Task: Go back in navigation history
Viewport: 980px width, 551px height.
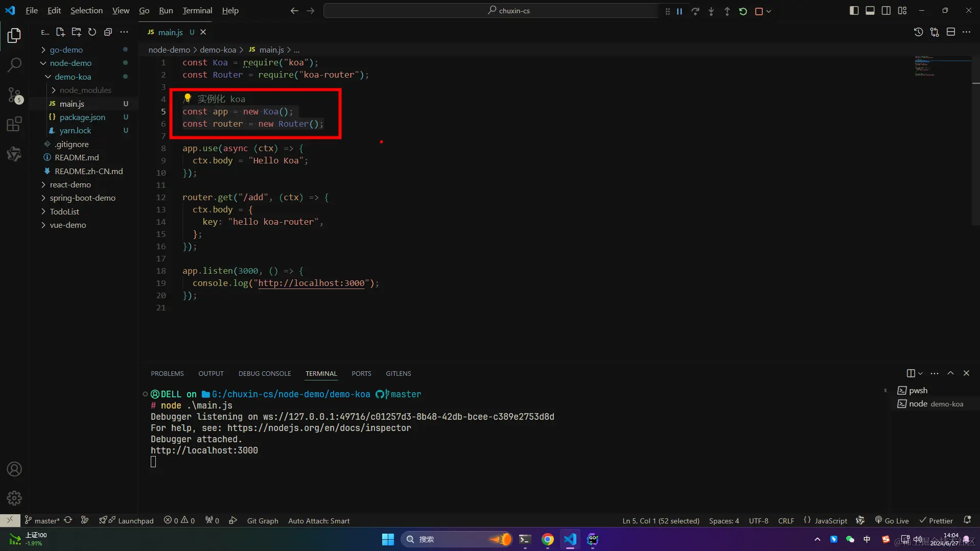Action: (x=294, y=11)
